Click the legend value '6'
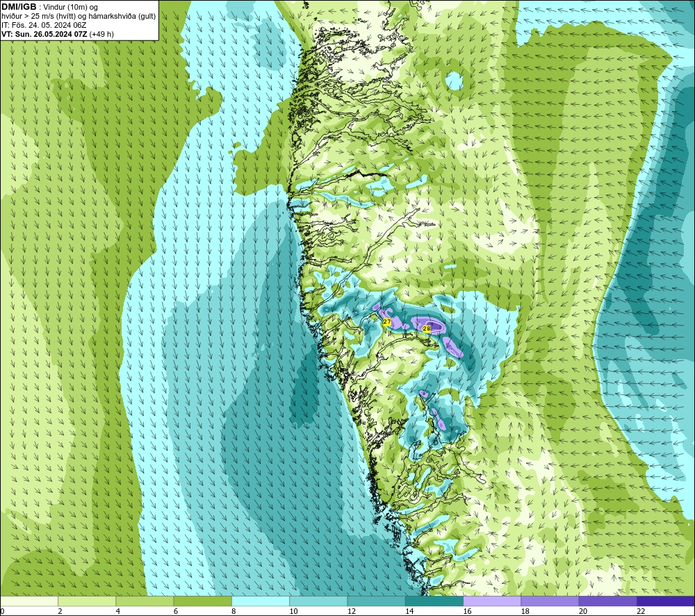 tap(176, 611)
